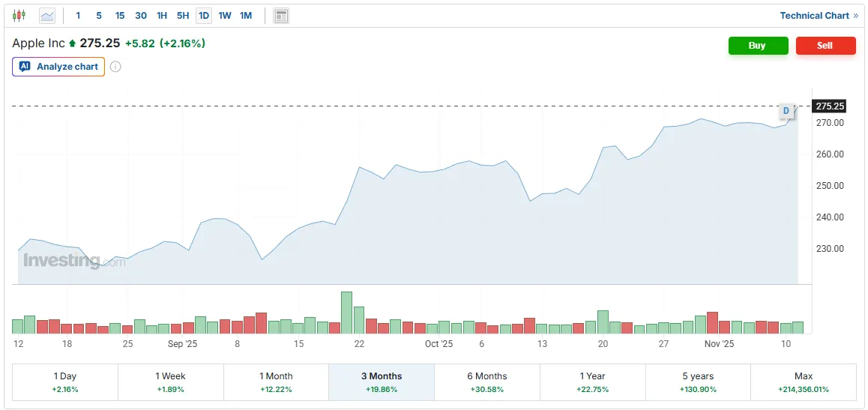Image resolution: width=868 pixels, height=410 pixels.
Task: Select the 1 Day range tab
Action: (x=65, y=382)
